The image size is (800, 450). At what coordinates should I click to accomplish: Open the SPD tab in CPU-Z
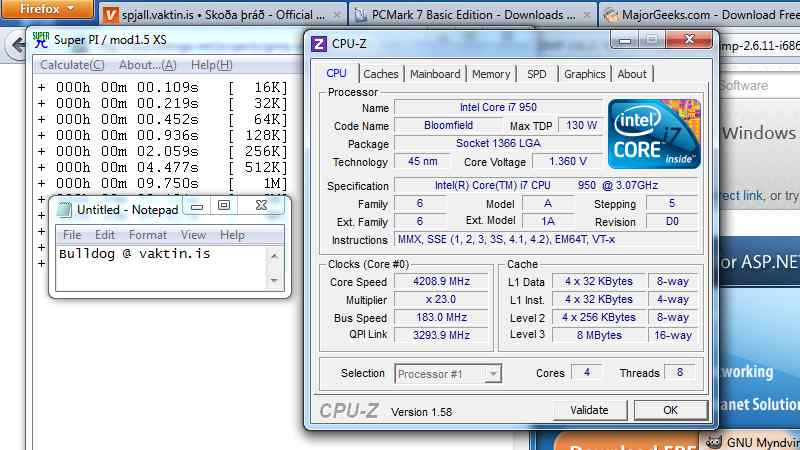(537, 74)
